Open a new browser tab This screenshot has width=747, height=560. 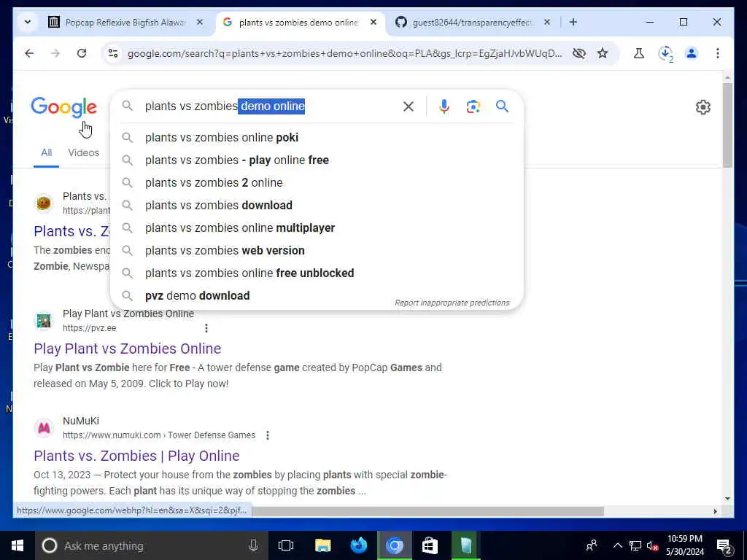coord(573,22)
